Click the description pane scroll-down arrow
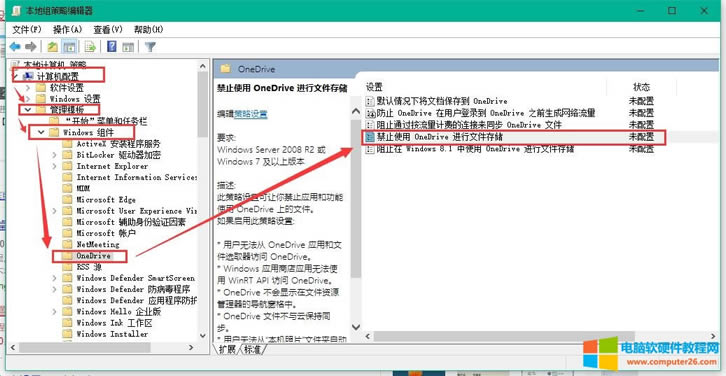 click(x=356, y=326)
